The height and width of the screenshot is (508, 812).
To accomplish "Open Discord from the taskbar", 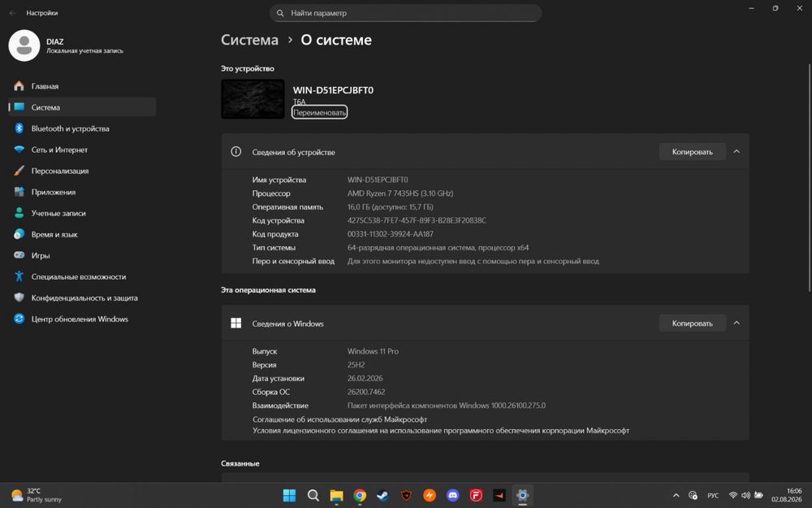I will click(452, 496).
